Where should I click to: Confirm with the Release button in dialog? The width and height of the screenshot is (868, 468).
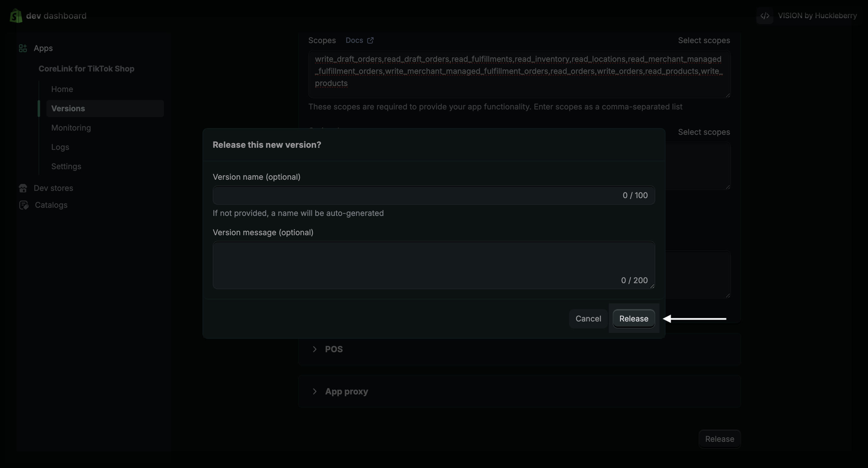coord(634,319)
